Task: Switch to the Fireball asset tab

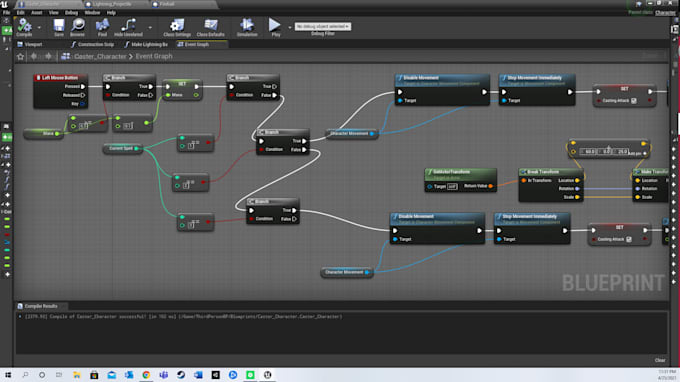Action: [167, 4]
